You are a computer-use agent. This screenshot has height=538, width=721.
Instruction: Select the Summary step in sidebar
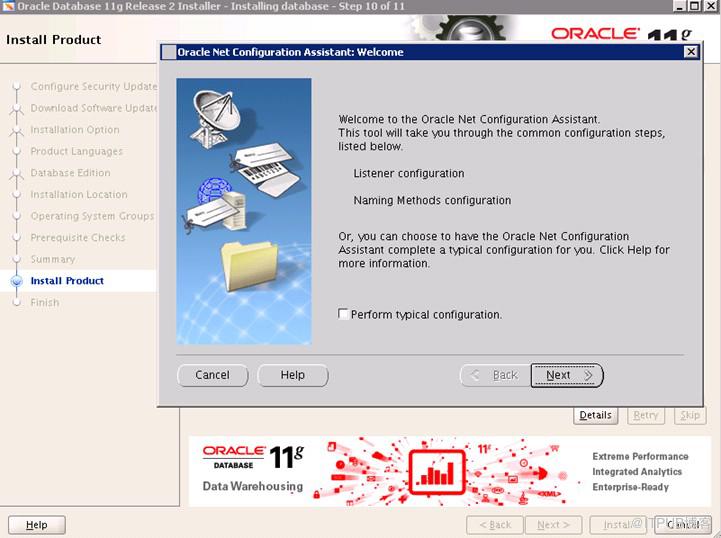(x=53, y=259)
